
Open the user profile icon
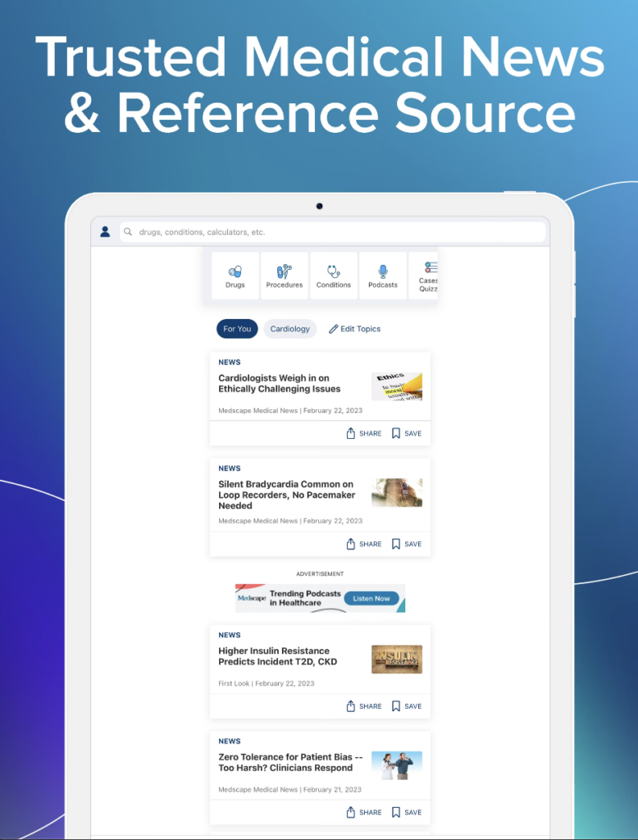point(105,232)
